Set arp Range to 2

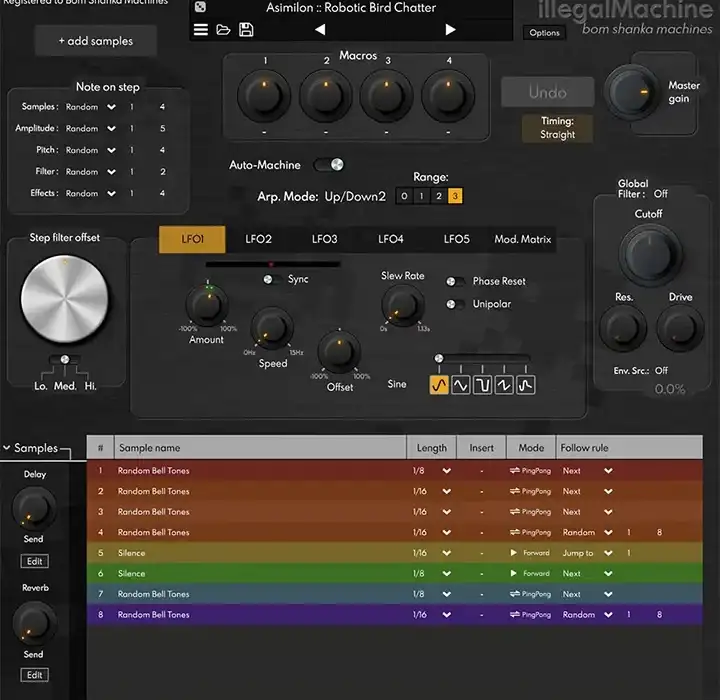[x=439, y=196]
